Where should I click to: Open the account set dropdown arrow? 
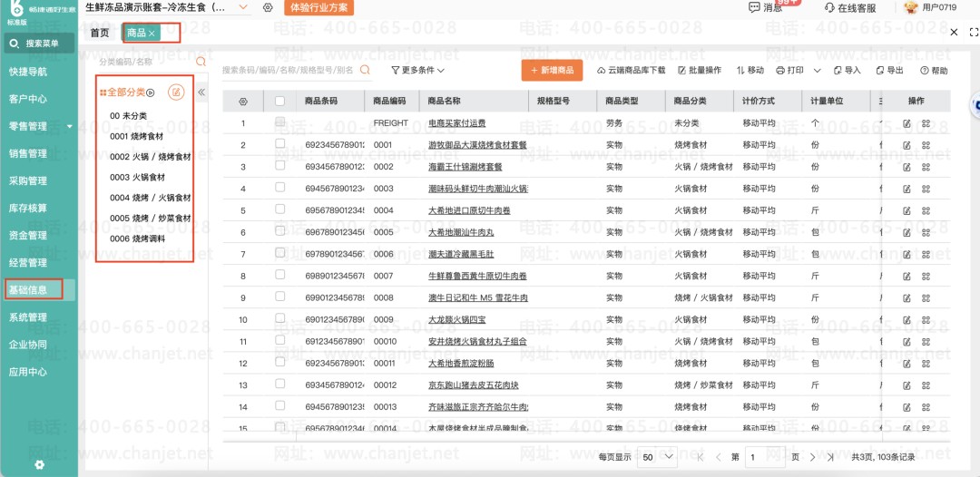(244, 7)
